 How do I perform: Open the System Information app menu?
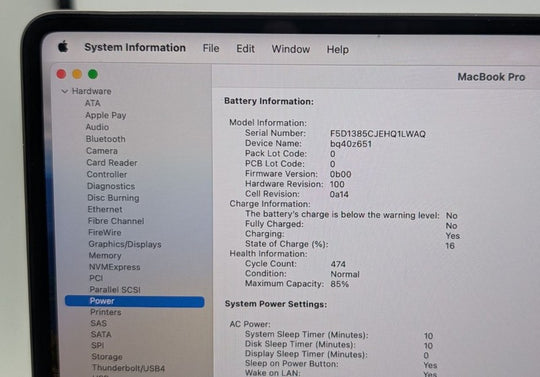click(x=135, y=47)
